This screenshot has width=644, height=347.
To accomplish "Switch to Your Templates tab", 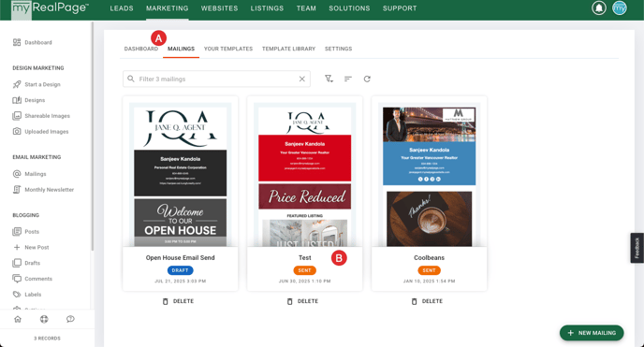I will (228, 49).
